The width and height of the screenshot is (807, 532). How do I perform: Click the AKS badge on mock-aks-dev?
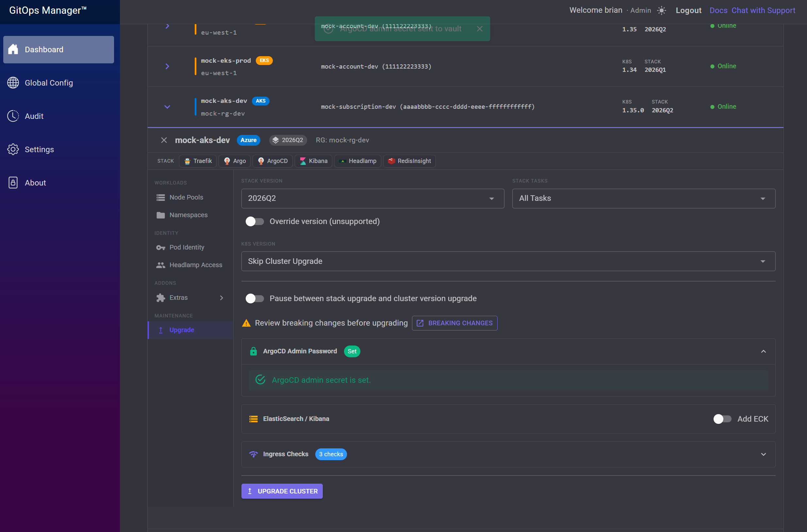pos(260,101)
